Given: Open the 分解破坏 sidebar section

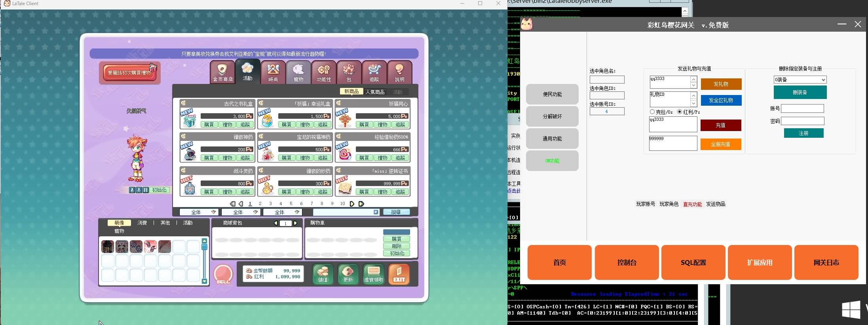Looking at the screenshot, I should tap(552, 116).
